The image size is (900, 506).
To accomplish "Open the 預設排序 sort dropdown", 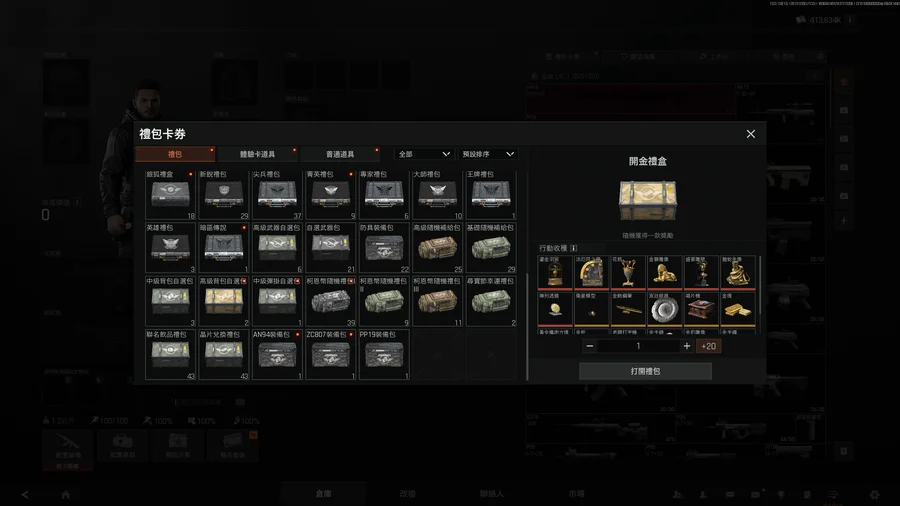I will [488, 154].
